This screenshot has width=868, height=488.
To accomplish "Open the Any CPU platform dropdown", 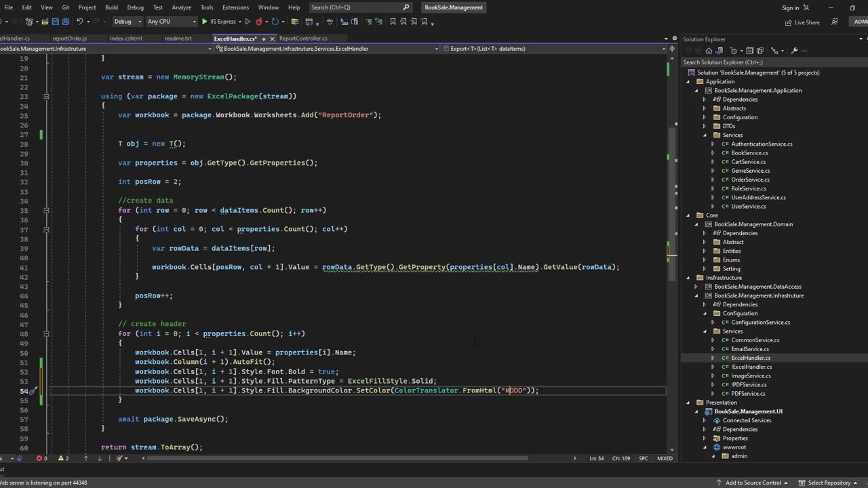I will 171,22.
